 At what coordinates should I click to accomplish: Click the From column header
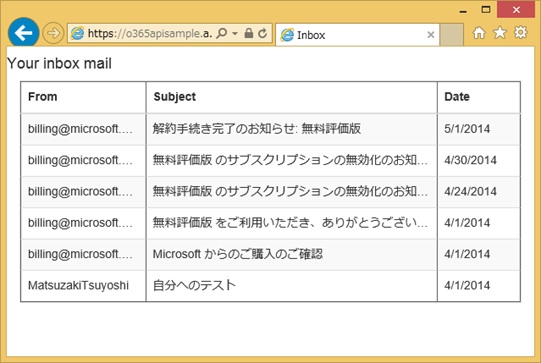click(83, 97)
